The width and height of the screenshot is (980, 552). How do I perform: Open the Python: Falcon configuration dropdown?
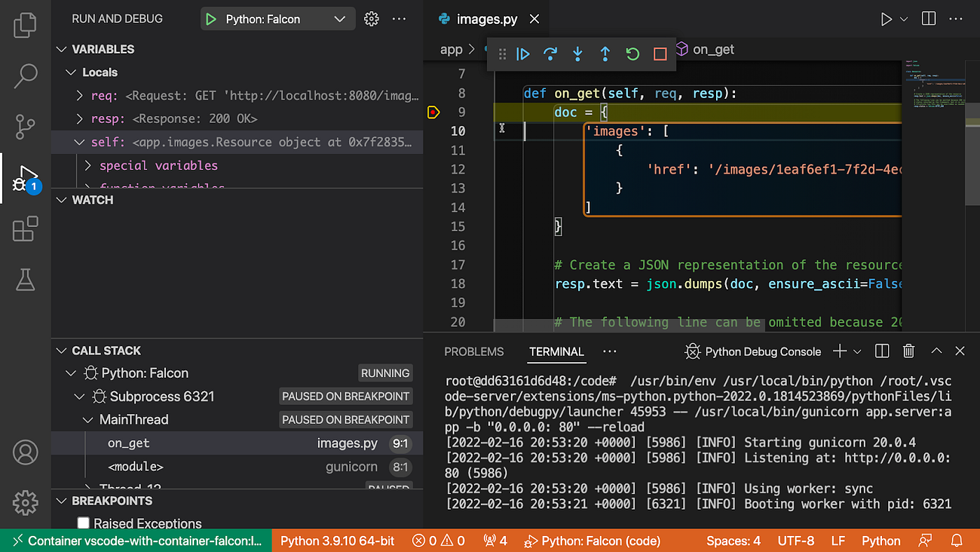point(339,20)
